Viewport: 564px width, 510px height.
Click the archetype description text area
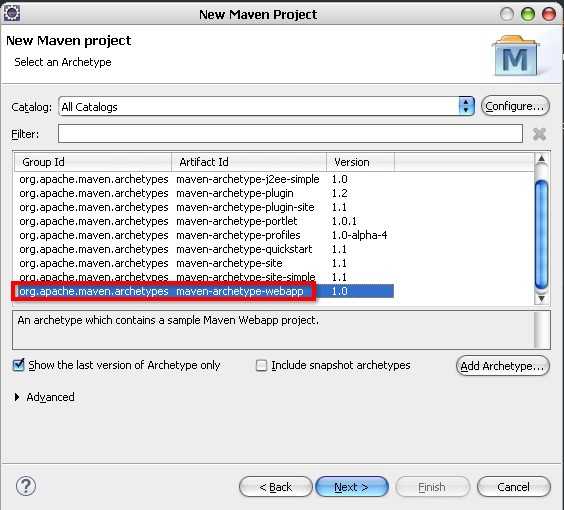pyautogui.click(x=281, y=330)
